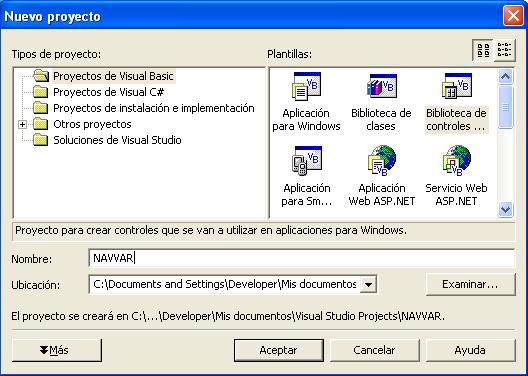
Task: Confirm with the Aceptar button
Action: click(279, 350)
